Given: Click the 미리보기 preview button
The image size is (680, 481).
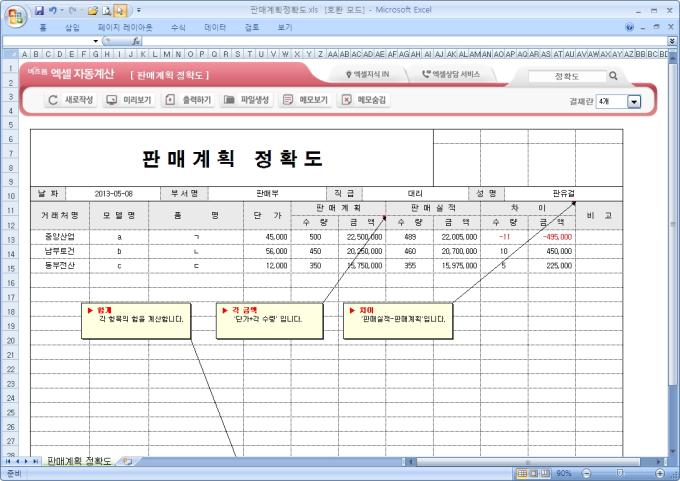Looking at the screenshot, I should click(x=129, y=100).
